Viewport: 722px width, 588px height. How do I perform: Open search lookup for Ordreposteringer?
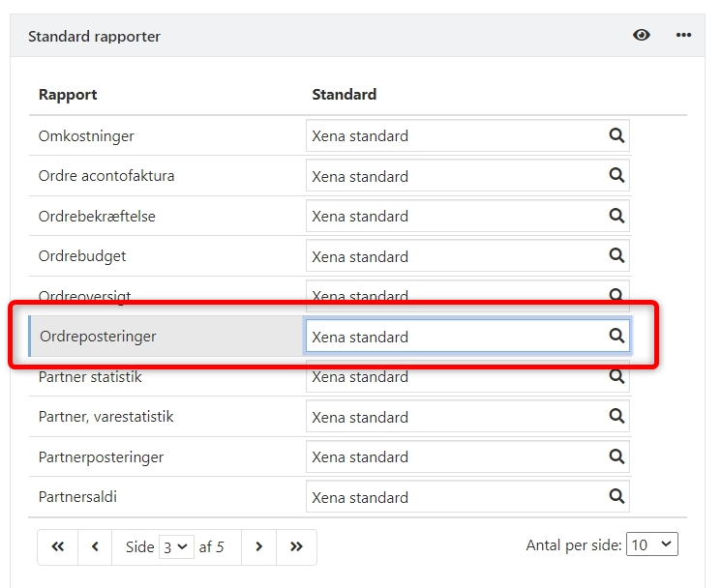point(616,337)
